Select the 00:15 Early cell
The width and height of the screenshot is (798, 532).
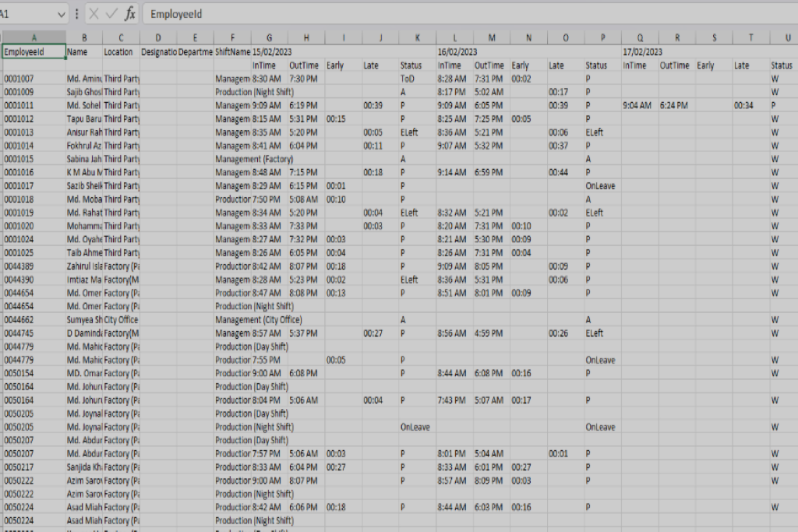(344, 119)
